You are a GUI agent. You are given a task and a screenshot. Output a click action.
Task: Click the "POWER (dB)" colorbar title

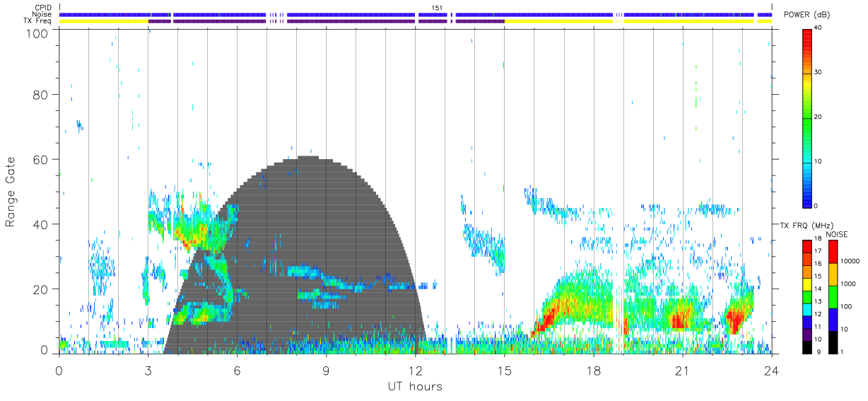[807, 15]
